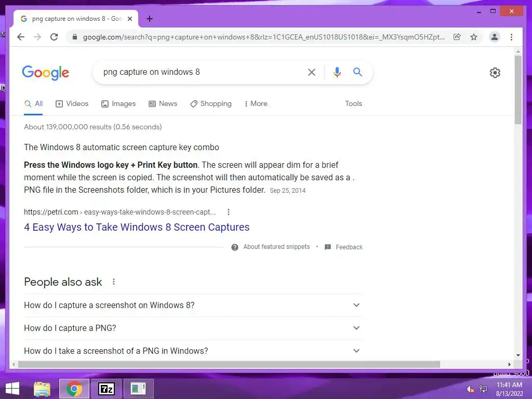Open the Windows Start button

(12, 389)
